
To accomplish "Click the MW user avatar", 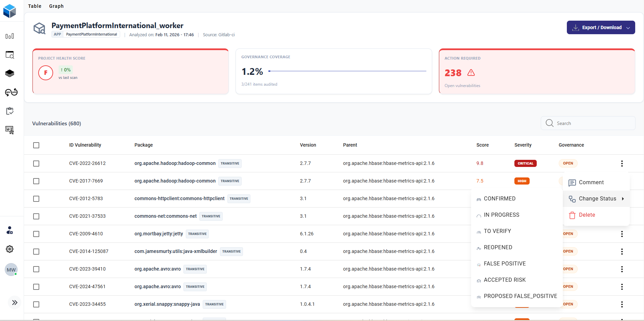I will [11, 270].
